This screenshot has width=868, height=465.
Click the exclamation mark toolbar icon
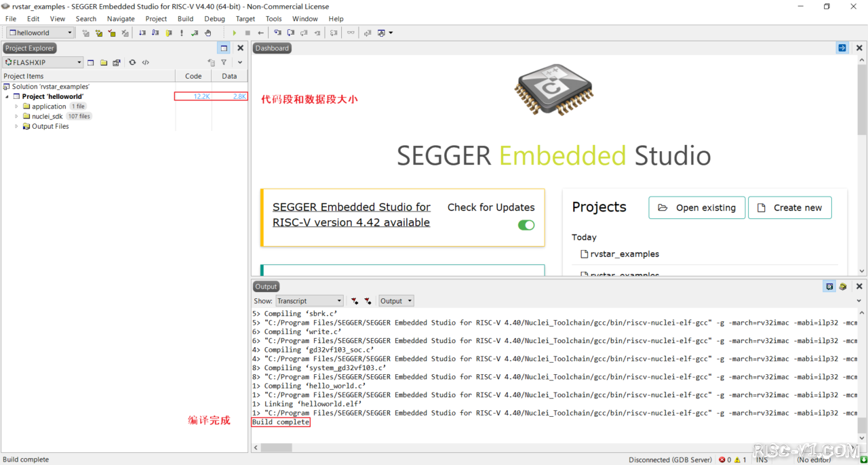181,33
